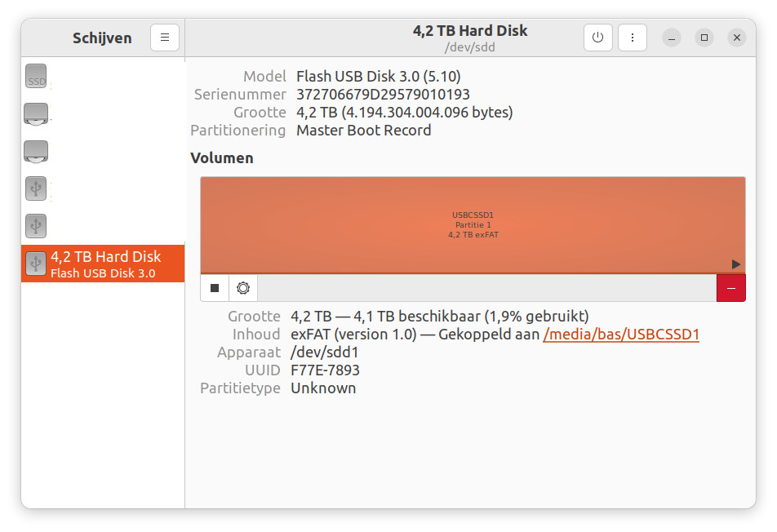Image resolution: width=777 pixels, height=532 pixels.
Task: Click the serial number 372706679D29579010193
Action: tap(383, 94)
